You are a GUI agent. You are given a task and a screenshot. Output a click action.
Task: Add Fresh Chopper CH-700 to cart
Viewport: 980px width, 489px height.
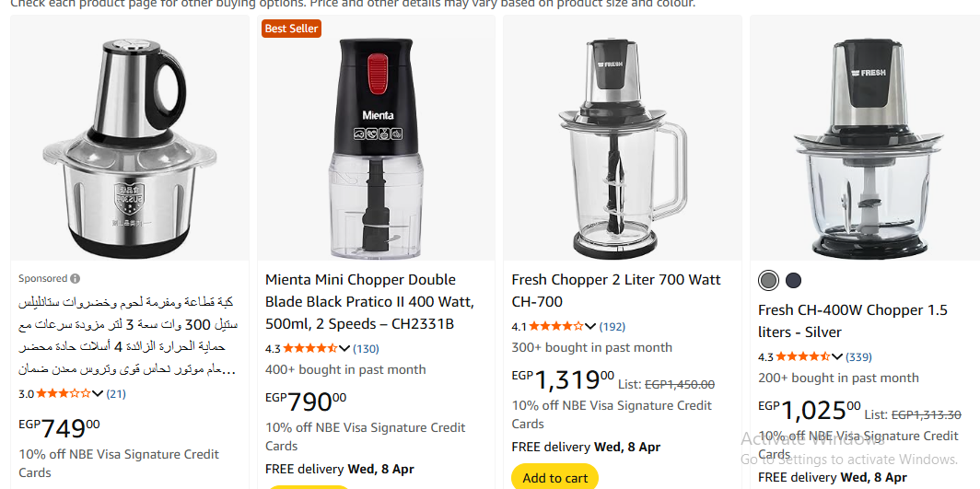(554, 478)
